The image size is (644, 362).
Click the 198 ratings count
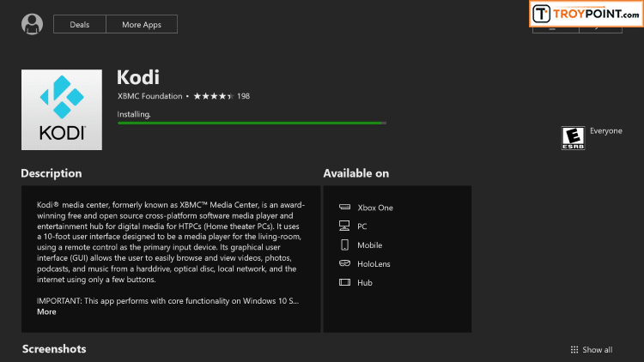[x=243, y=96]
